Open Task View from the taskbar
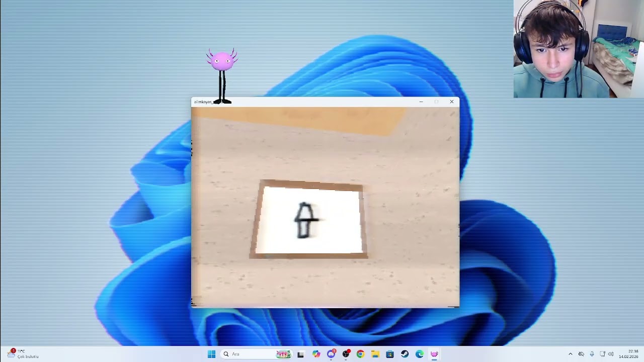Image resolution: width=644 pixels, height=362 pixels. pyautogui.click(x=301, y=354)
